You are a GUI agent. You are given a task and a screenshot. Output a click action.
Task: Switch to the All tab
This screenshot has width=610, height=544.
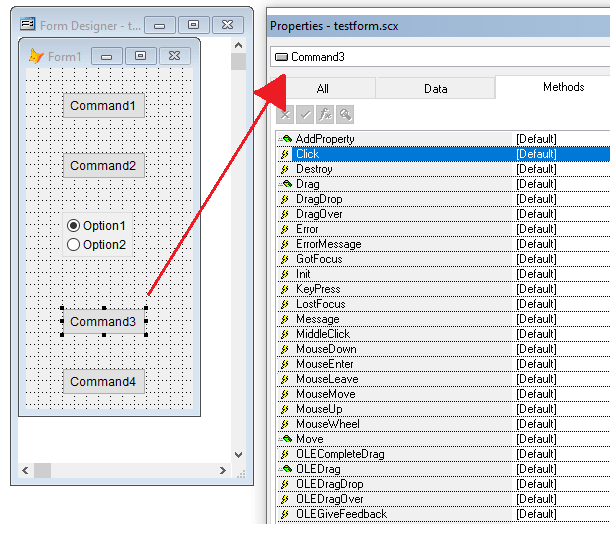(x=323, y=89)
